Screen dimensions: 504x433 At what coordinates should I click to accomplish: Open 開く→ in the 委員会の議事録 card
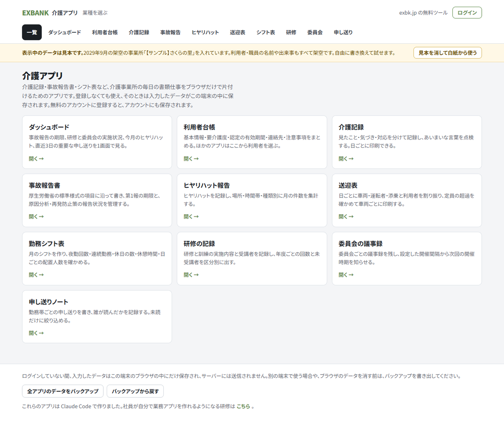point(346,275)
